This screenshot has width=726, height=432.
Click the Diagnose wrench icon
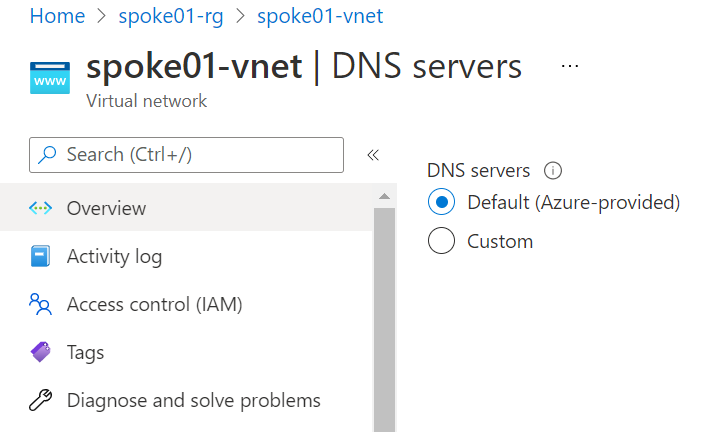40,400
